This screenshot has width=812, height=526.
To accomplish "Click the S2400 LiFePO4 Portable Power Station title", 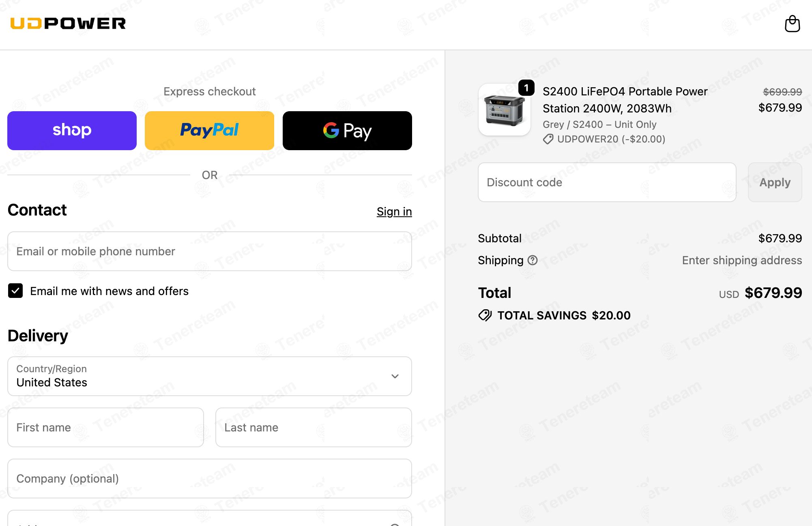I will coord(625,100).
